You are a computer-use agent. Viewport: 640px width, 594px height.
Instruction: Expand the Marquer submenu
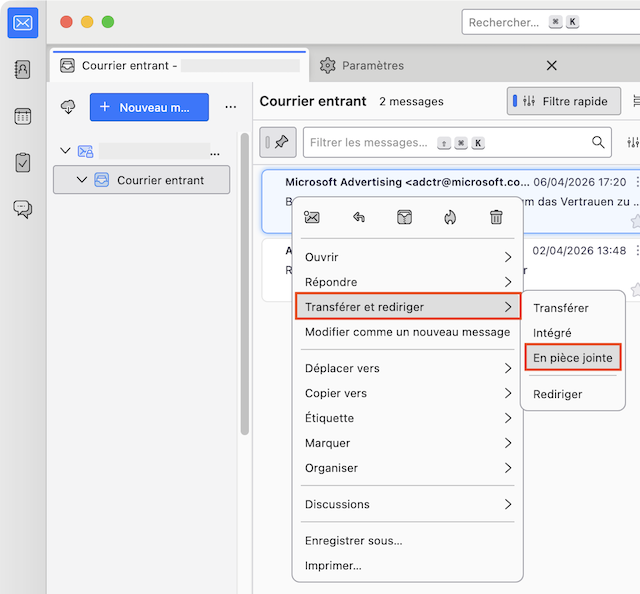tap(408, 443)
